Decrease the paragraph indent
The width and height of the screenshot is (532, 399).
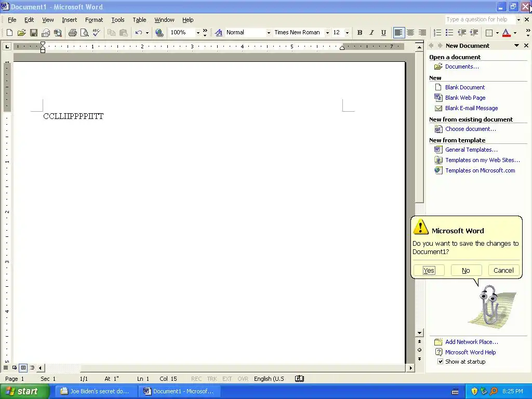pyautogui.click(x=461, y=33)
